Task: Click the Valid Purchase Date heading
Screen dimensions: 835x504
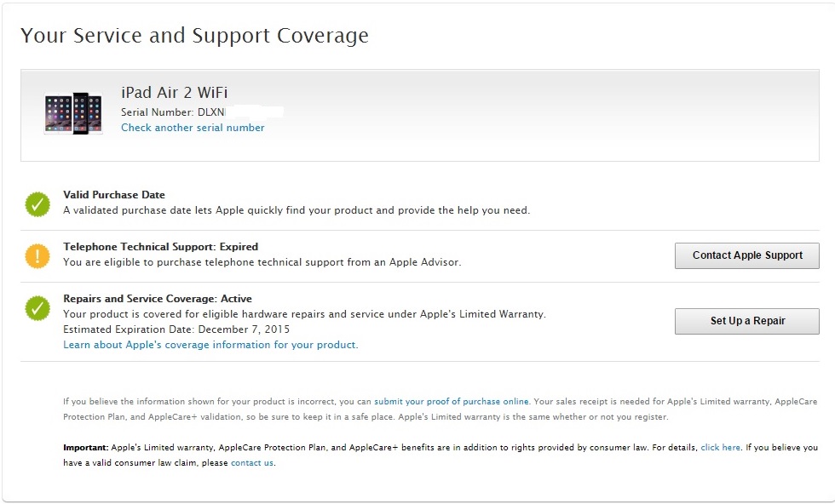Action: coord(114,195)
